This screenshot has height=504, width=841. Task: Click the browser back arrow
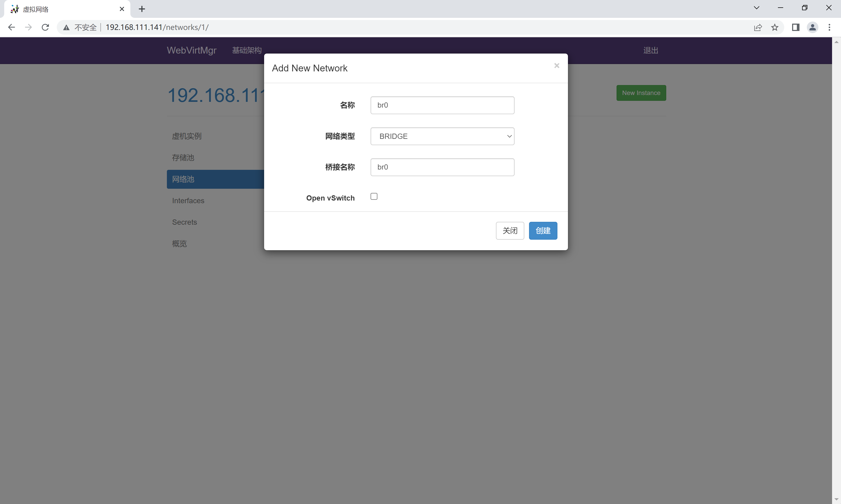pos(11,27)
